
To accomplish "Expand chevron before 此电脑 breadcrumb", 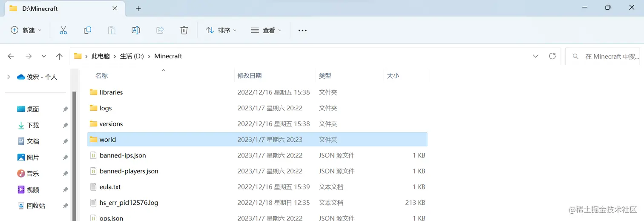I will point(86,56).
